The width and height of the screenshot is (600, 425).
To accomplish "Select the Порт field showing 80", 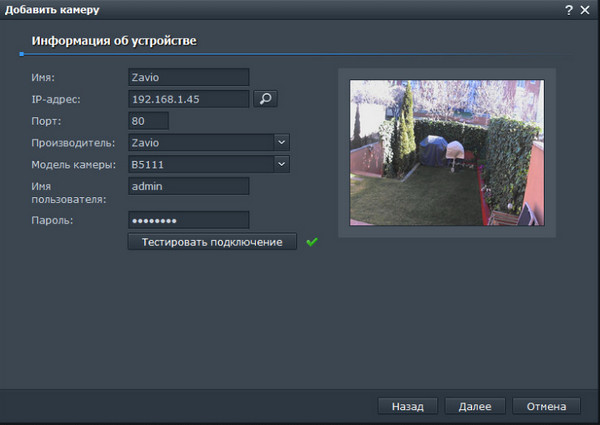I will (x=148, y=121).
